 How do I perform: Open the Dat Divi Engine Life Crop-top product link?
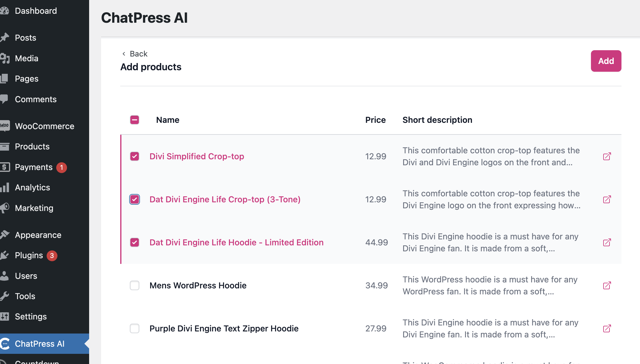(x=225, y=199)
